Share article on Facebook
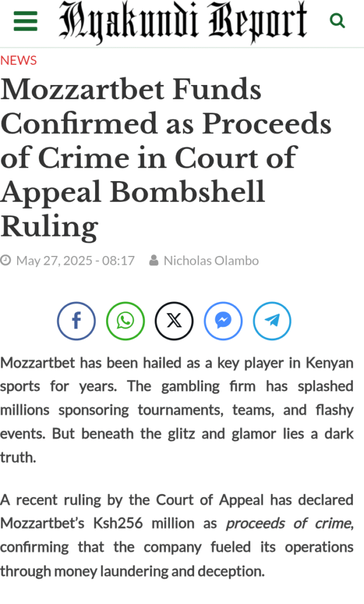Screen dimensions: 364x604 click(x=76, y=321)
